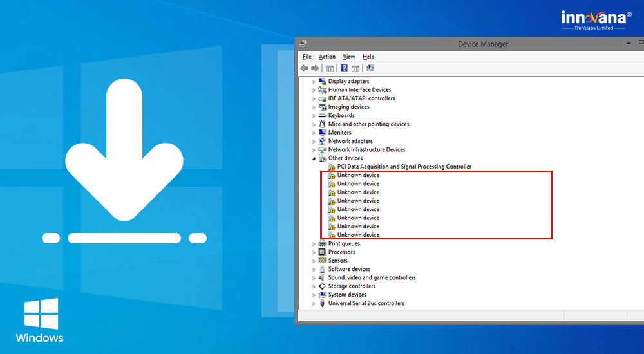
Task: Select the Network adapters icon
Action: [x=323, y=141]
